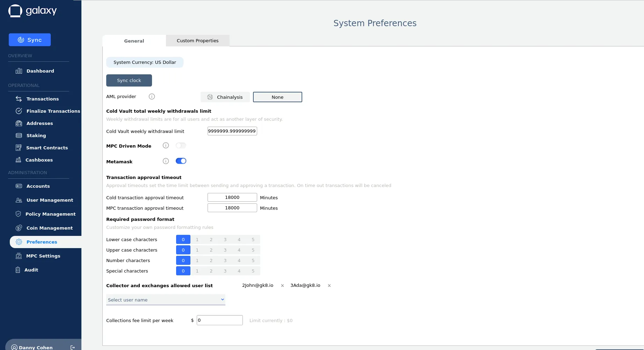
Task: Open Smart Contracts in the sidebar
Action: [x=42, y=148]
